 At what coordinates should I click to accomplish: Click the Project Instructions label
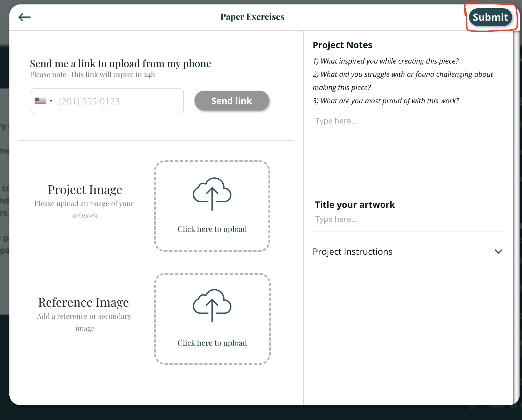pos(352,252)
